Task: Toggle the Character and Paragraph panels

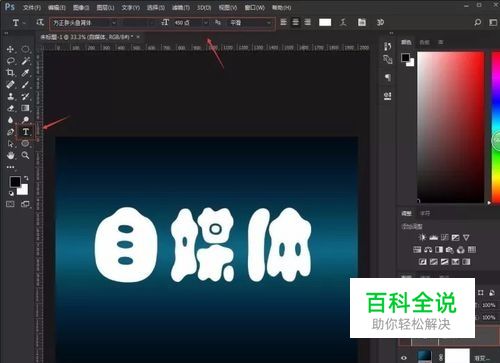Action: tap(362, 22)
